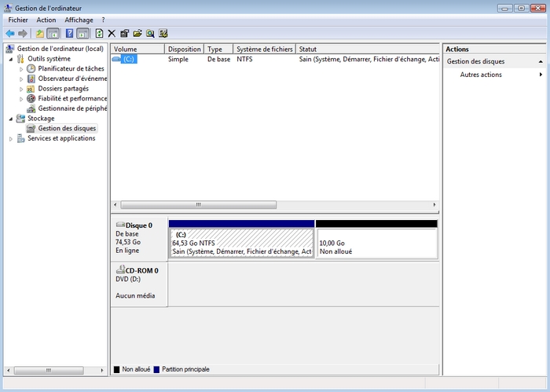Screen dimensions: 550x392
Task: Collapse the Outils système node
Action: [11, 59]
